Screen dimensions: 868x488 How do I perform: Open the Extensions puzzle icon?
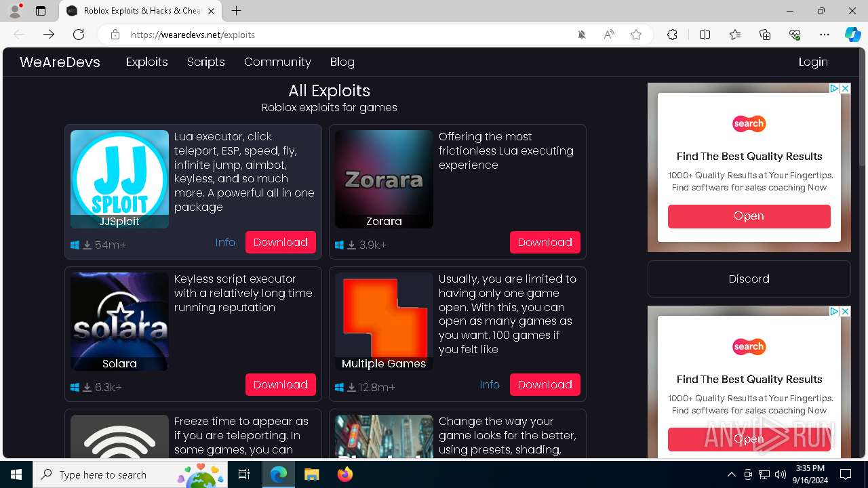tap(672, 35)
